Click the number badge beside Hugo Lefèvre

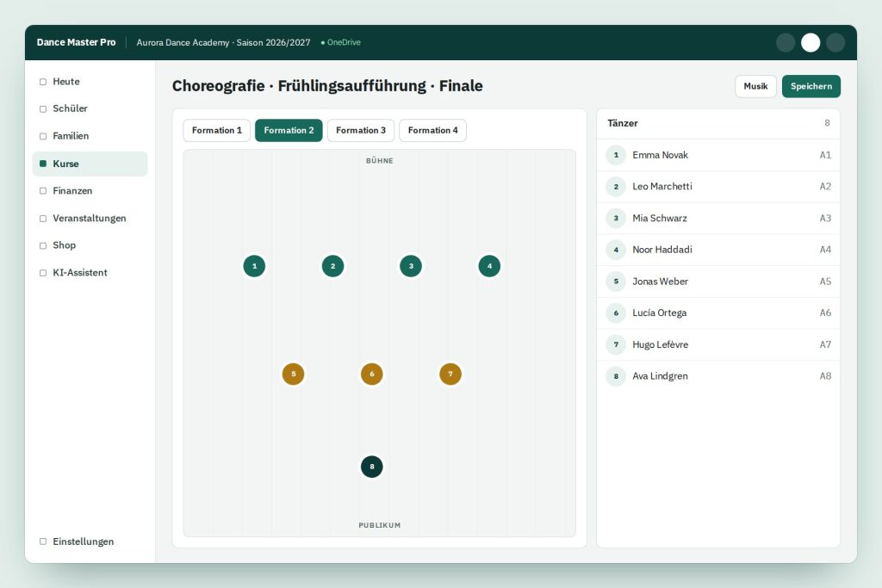pyautogui.click(x=616, y=344)
